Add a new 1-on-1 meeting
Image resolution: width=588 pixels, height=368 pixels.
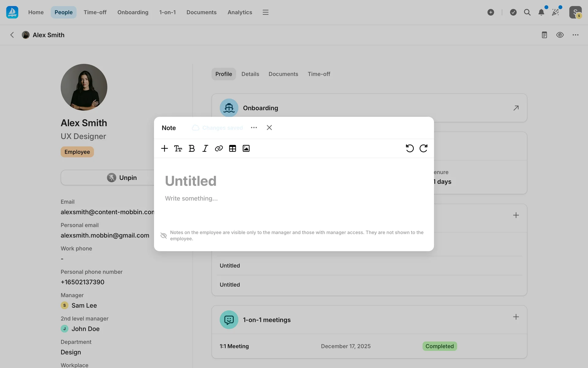coord(516,317)
